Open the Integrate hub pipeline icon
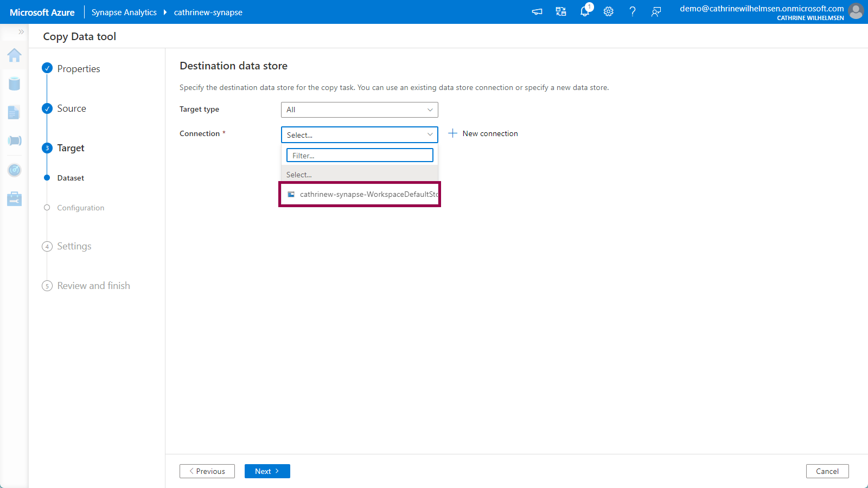Screen dimensions: 868x488 (x=15, y=141)
